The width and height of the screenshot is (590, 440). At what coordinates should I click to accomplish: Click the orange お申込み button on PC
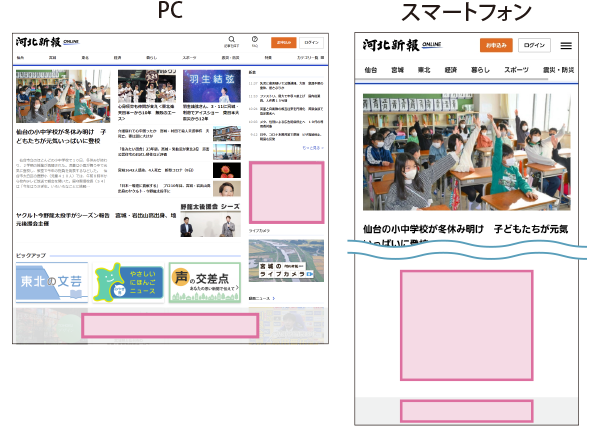click(x=284, y=43)
